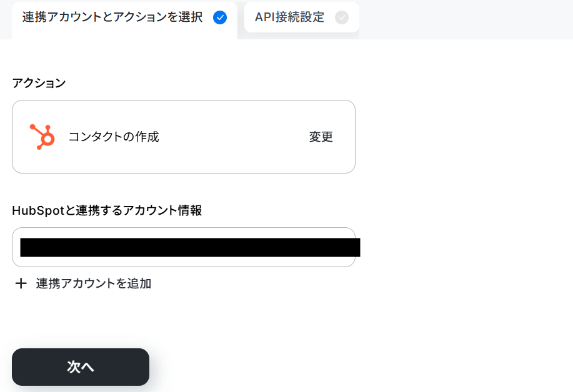Click the 次 character on the dark button

74,367
